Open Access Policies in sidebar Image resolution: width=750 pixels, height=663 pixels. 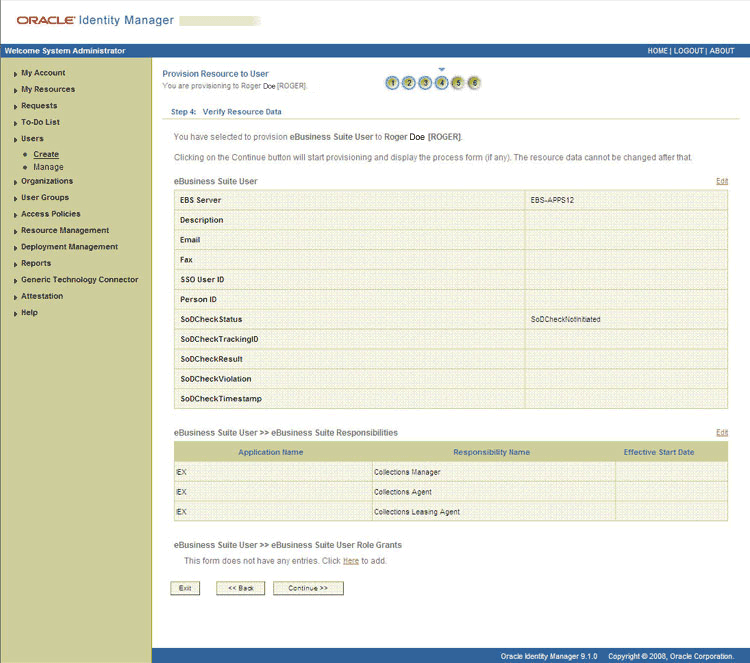coord(51,214)
